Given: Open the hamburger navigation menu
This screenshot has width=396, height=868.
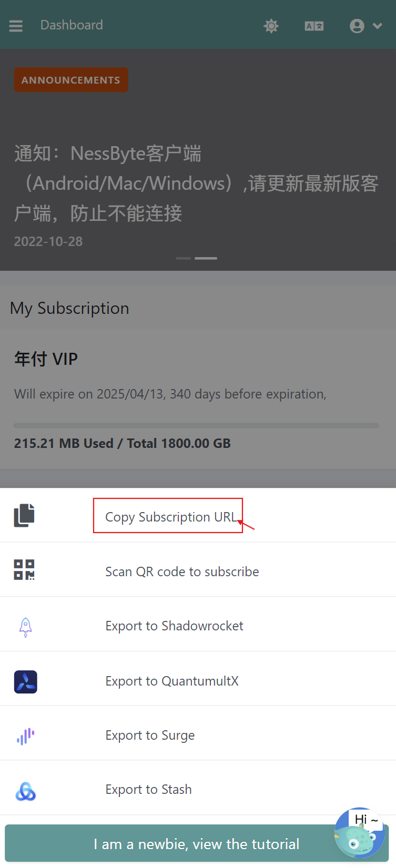Looking at the screenshot, I should pyautogui.click(x=16, y=26).
